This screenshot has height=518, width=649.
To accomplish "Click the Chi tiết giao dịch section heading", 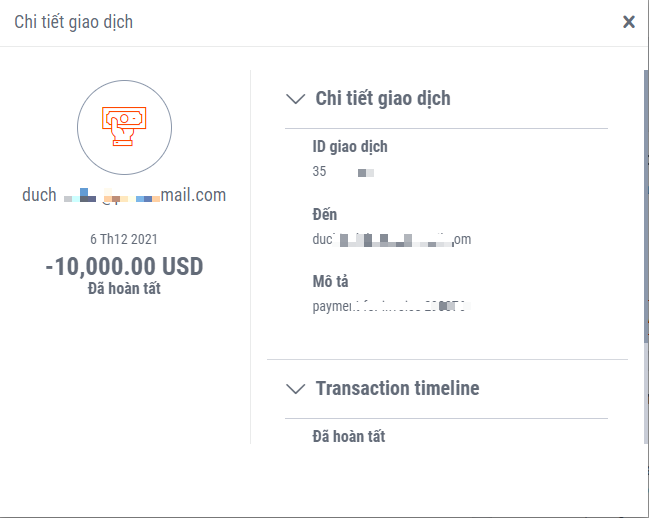I will coord(383,98).
